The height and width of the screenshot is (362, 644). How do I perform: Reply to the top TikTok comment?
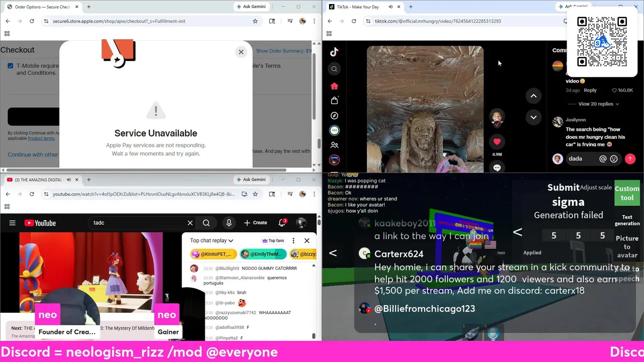pos(590,90)
